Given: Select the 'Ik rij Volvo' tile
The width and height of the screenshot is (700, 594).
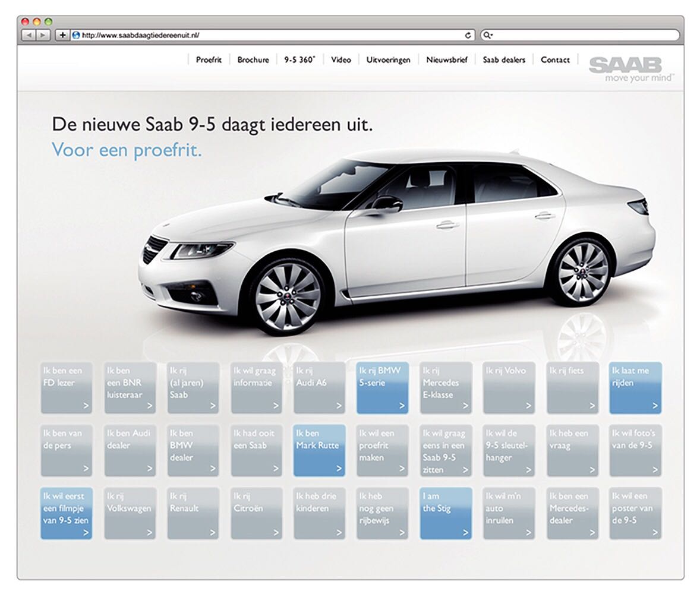Looking at the screenshot, I should [x=509, y=388].
